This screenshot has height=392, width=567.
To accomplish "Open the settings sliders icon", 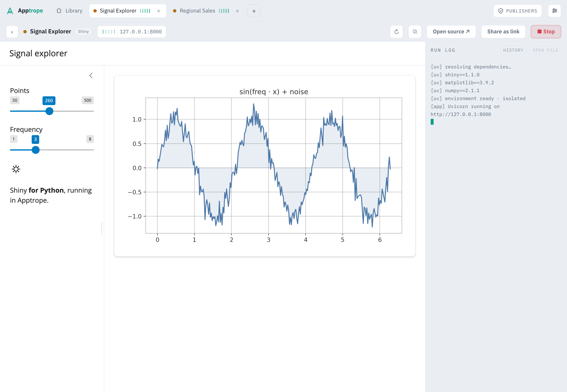I will (554, 11).
